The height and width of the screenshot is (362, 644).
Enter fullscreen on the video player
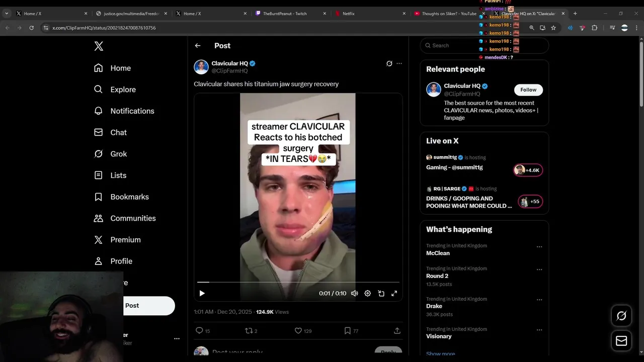tap(394, 293)
